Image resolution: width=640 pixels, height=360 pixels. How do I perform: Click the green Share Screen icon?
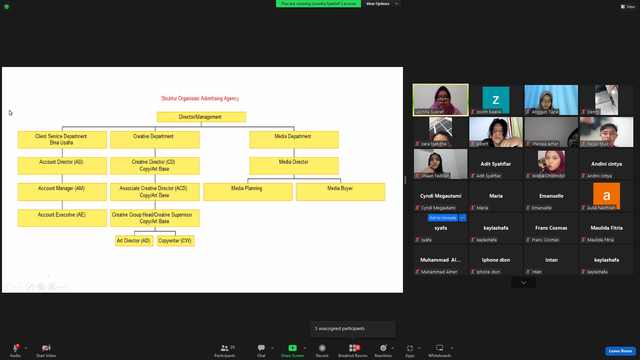293,348
